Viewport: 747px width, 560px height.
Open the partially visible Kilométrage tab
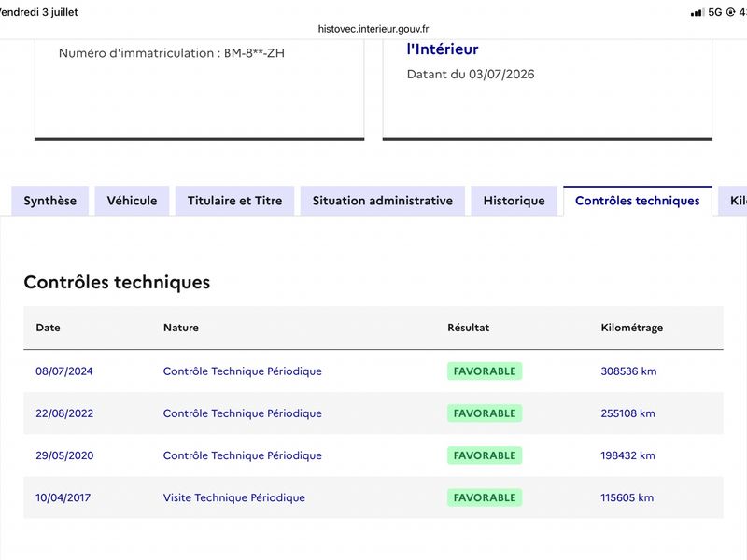tap(734, 201)
